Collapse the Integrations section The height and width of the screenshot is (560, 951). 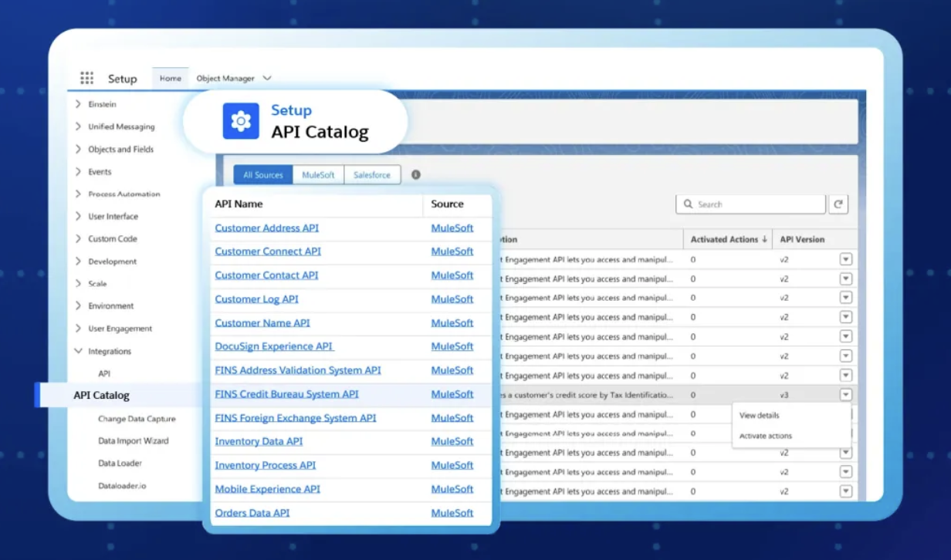pos(78,351)
